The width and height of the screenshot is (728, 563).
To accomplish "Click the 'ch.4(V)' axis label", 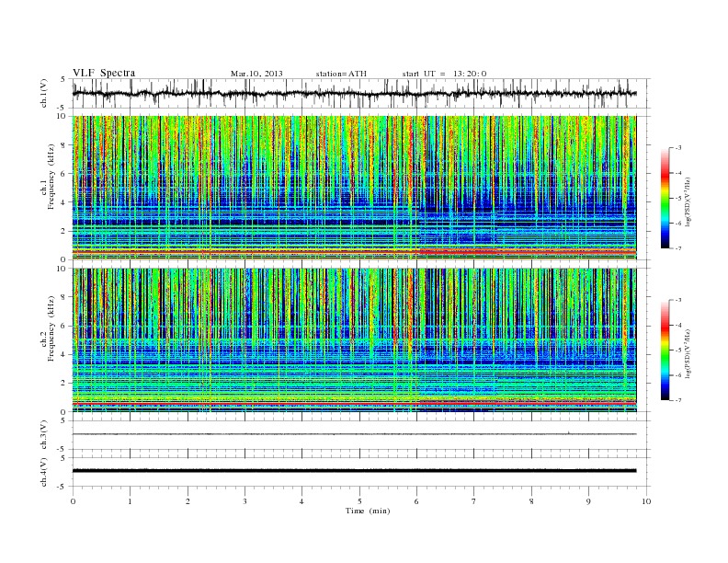I will [44, 472].
